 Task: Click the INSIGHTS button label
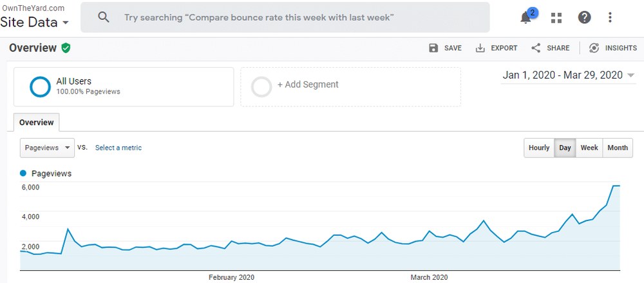[x=621, y=48]
